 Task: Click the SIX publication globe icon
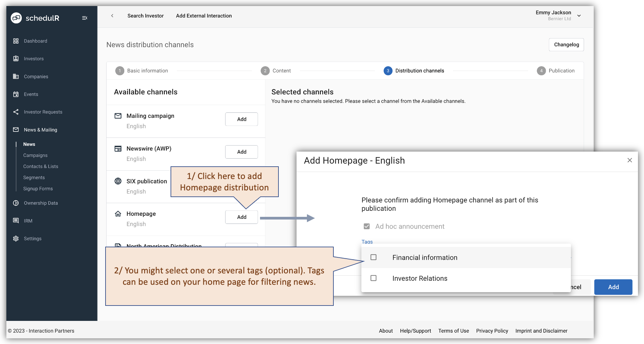tap(118, 181)
